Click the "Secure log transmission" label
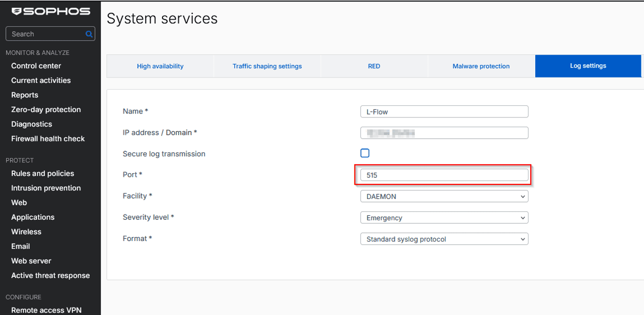Screen dimensions: 644x315 pyautogui.click(x=164, y=154)
